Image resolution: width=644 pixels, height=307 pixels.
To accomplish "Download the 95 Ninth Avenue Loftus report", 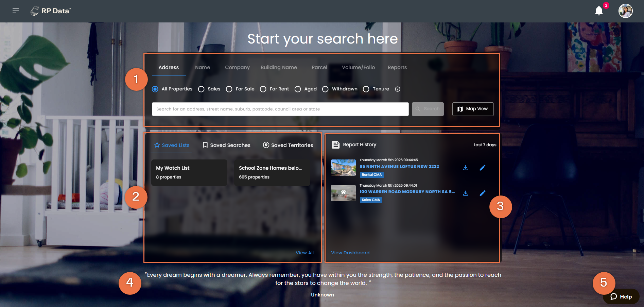I will point(466,168).
